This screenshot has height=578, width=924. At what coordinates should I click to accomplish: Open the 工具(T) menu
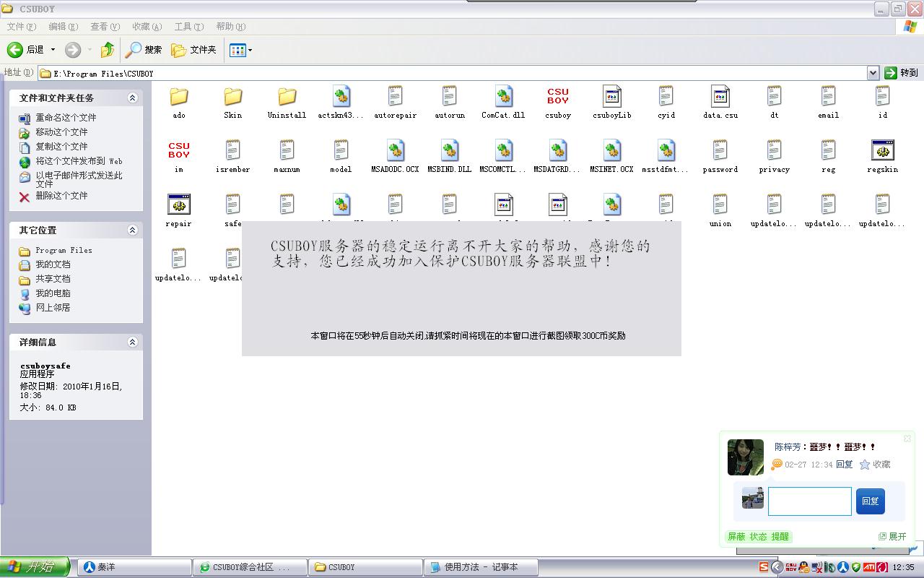[x=189, y=27]
